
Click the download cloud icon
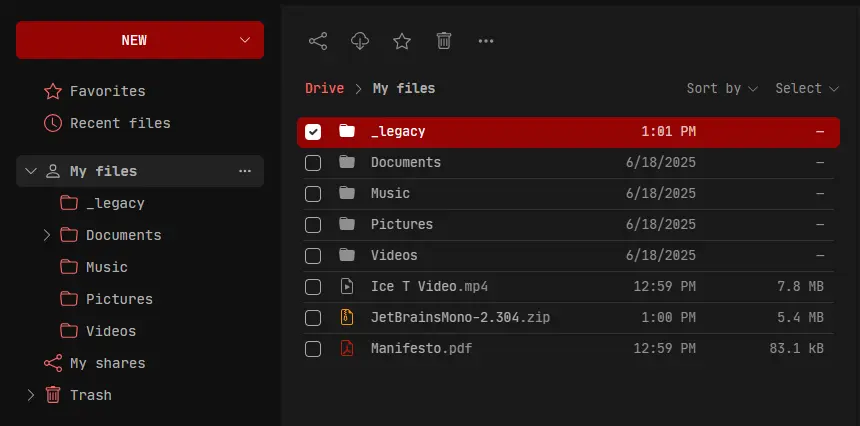point(360,41)
